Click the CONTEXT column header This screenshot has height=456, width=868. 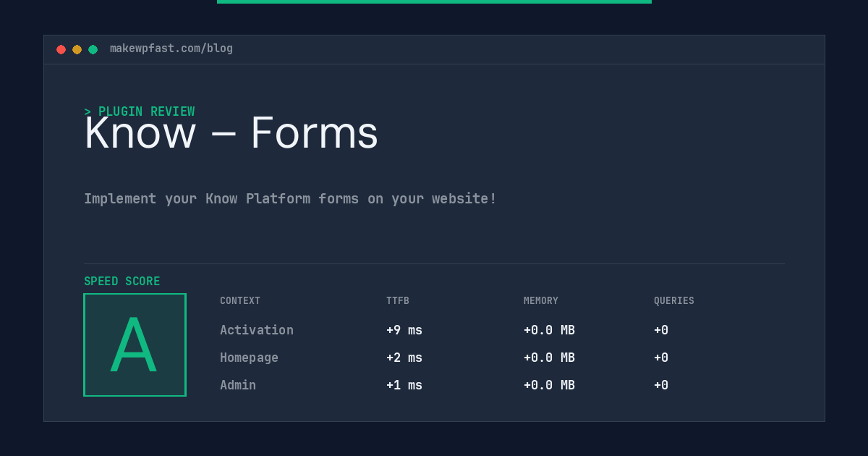point(240,301)
